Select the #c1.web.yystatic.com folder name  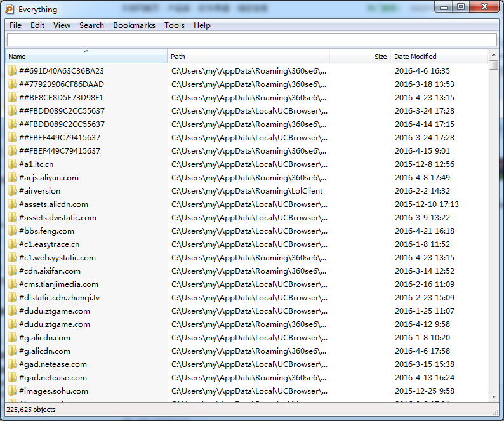(57, 258)
